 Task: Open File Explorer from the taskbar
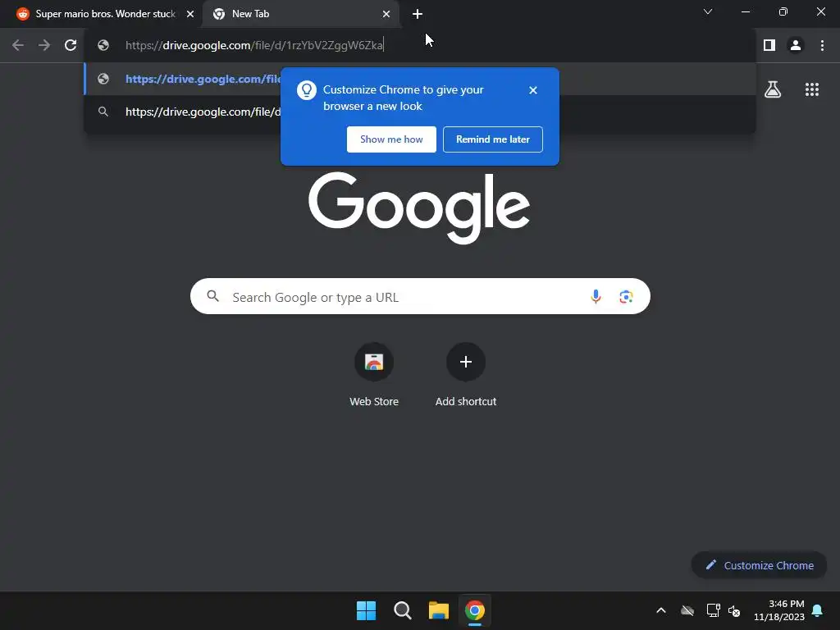(x=439, y=610)
